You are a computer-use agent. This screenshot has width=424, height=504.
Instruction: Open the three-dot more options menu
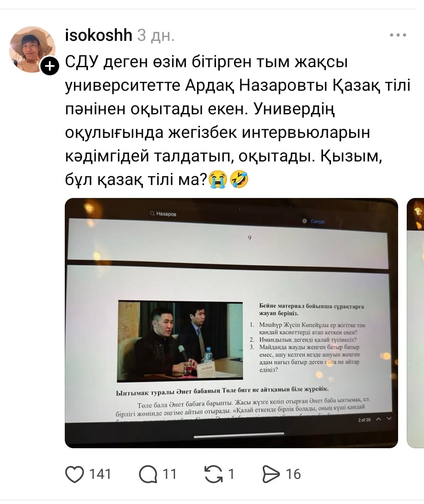coord(398,35)
